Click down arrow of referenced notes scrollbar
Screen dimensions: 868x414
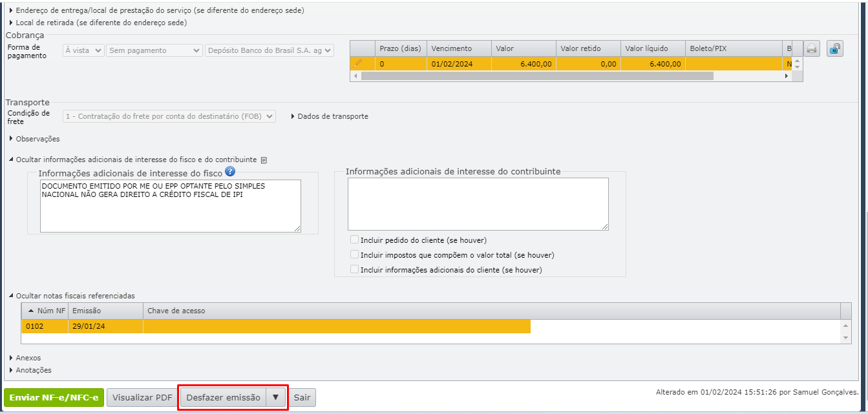pos(846,338)
